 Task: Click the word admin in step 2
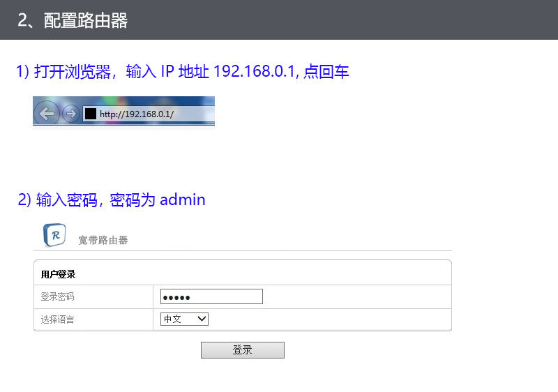(x=182, y=200)
